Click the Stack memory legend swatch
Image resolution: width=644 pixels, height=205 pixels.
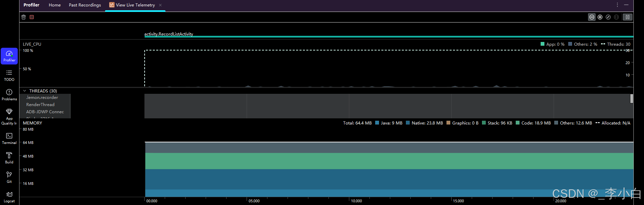tap(484, 123)
